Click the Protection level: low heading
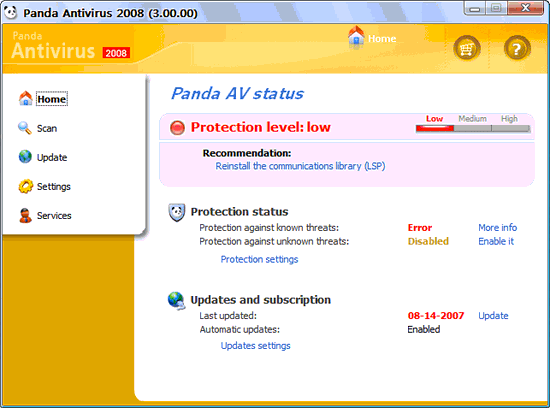 point(260,127)
